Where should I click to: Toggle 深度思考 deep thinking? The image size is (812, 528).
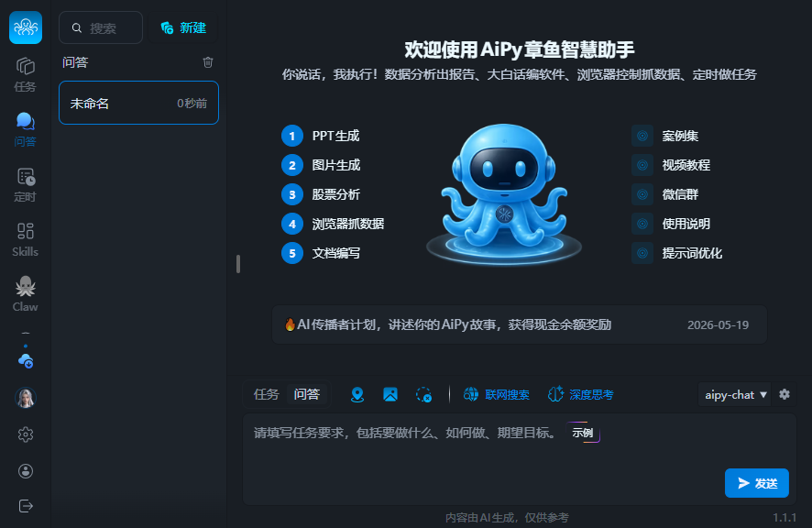(580, 395)
